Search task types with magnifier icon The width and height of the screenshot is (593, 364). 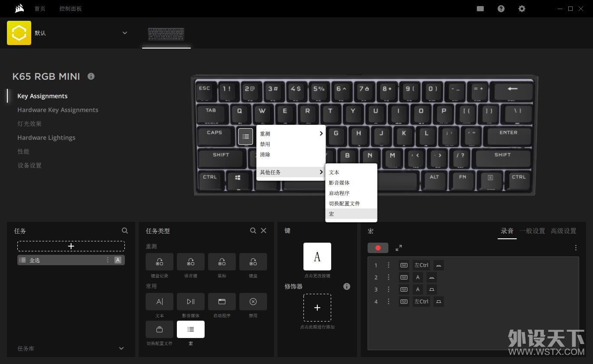point(253,231)
